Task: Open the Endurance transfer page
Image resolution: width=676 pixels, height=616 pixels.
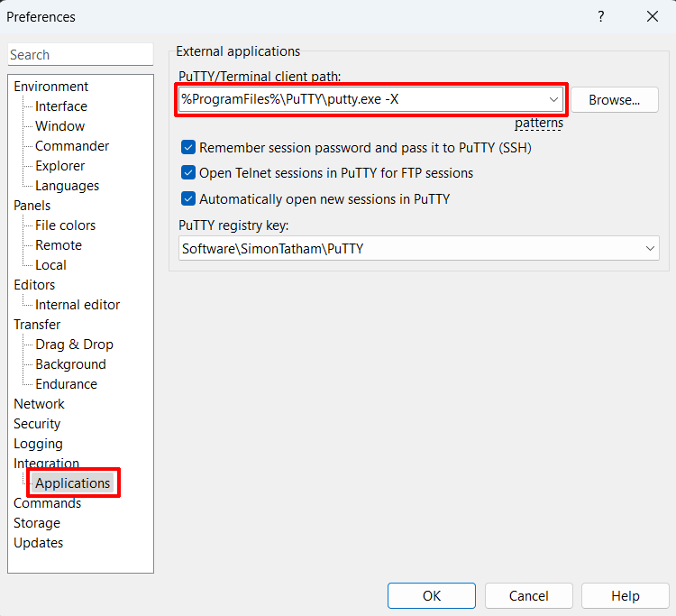Action: pyautogui.click(x=66, y=384)
